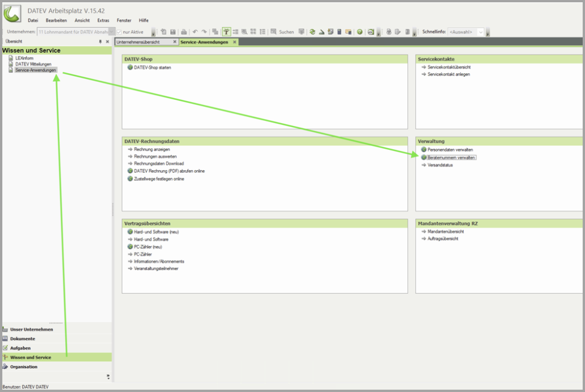Click the green refresh arrows toolbar icon
Image resolution: width=585 pixels, height=392 pixels.
point(312,32)
